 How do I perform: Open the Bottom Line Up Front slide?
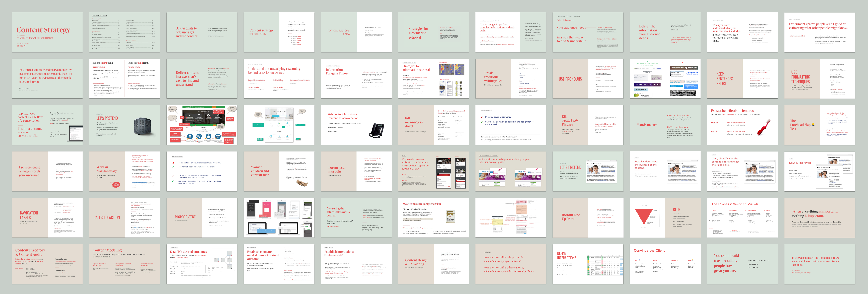click(588, 217)
